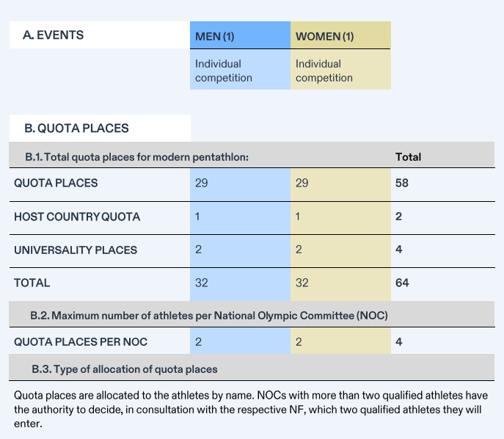This screenshot has width=504, height=439.
Task: Select the QUOTA PLACES PER NOC row label
Action: click(81, 342)
